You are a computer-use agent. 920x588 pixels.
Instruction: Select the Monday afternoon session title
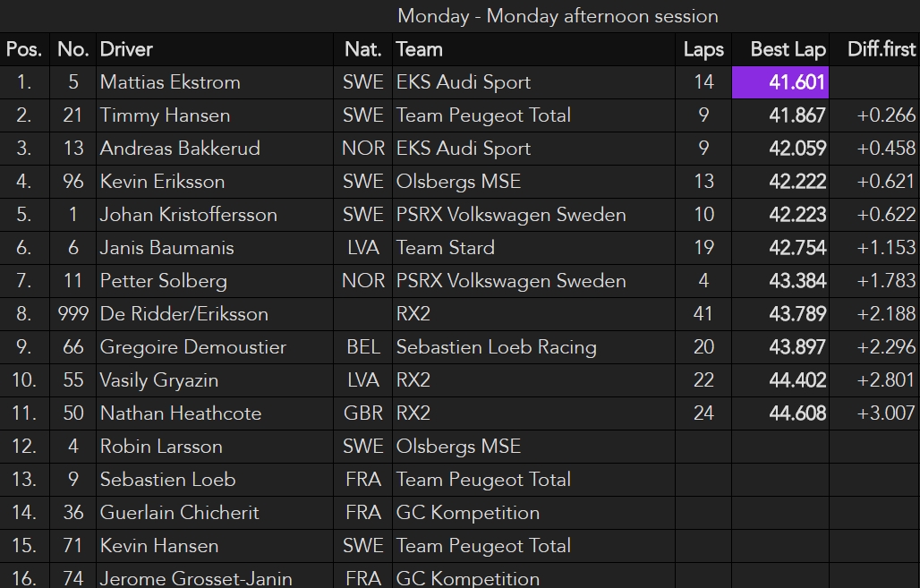(558, 16)
